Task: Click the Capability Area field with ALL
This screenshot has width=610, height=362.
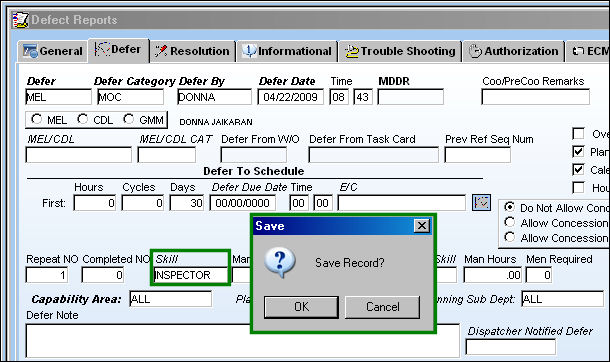Action: pyautogui.click(x=171, y=299)
